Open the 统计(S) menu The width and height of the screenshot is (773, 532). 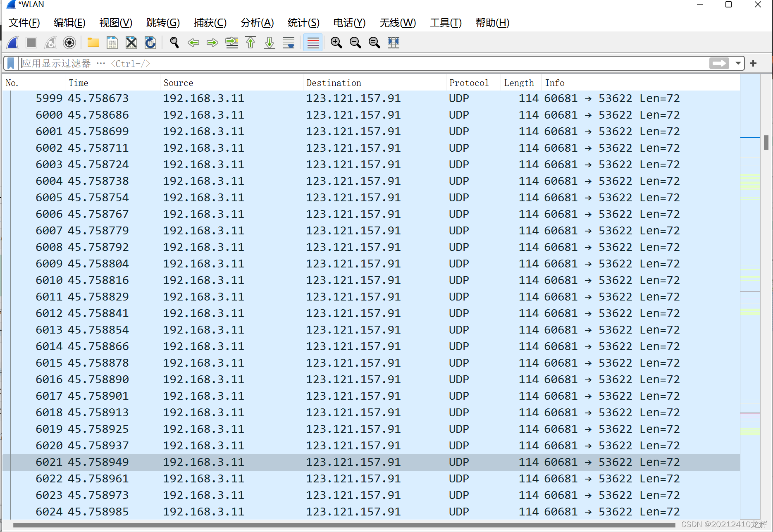[303, 23]
